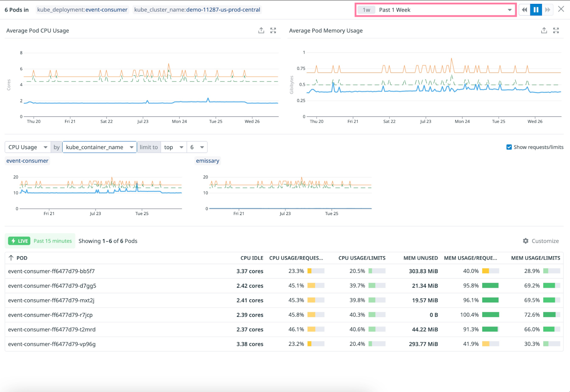Pause live time updates
This screenshot has height=392, width=570.
[x=536, y=10]
